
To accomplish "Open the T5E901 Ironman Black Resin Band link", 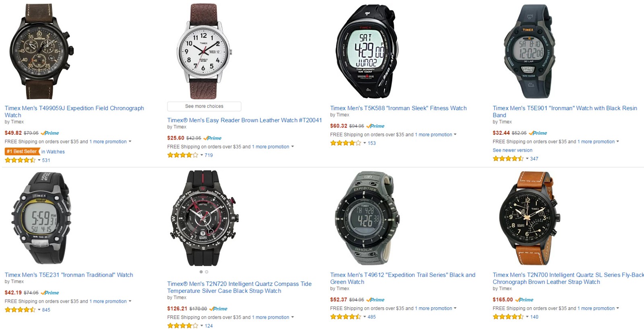I will pyautogui.click(x=565, y=111).
